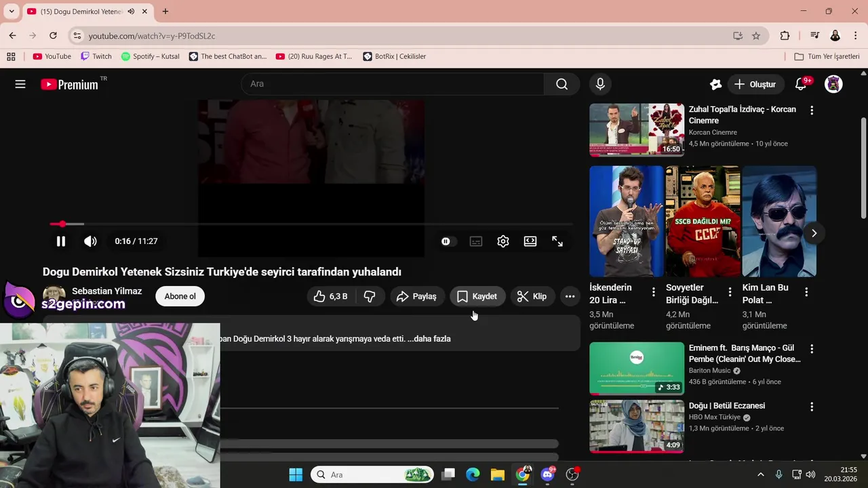Mute the video volume

(x=90, y=241)
